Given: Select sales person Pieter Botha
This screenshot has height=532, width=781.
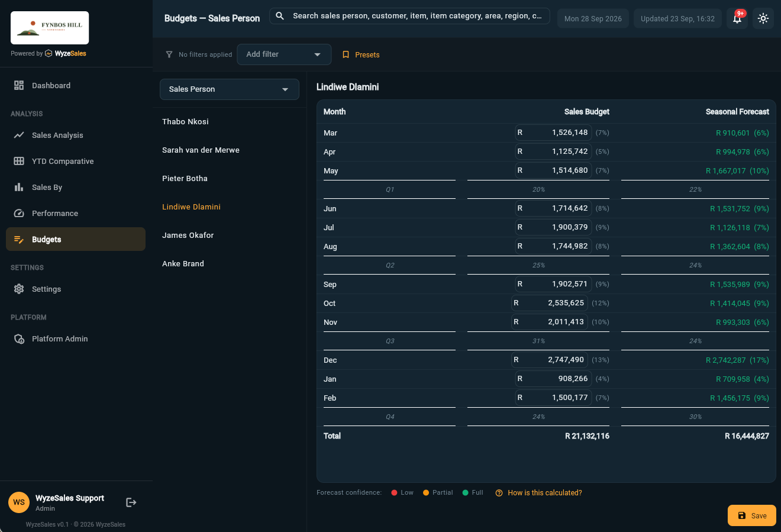Looking at the screenshot, I should pos(230,178).
